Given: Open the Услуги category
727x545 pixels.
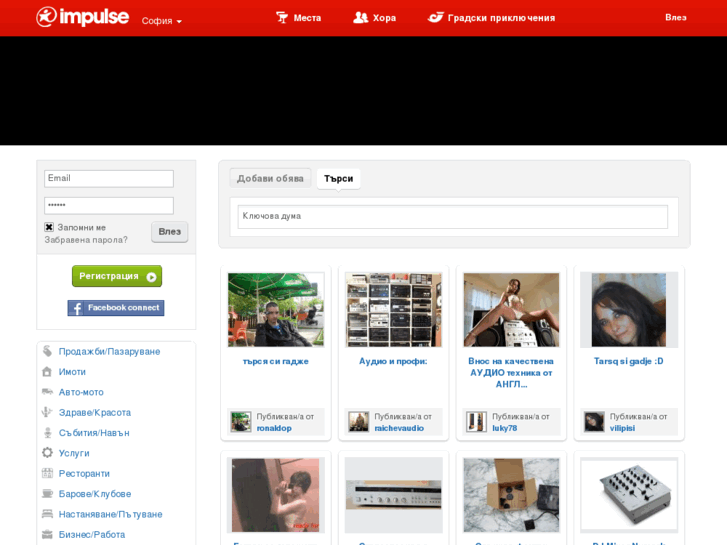Looking at the screenshot, I should (x=74, y=453).
